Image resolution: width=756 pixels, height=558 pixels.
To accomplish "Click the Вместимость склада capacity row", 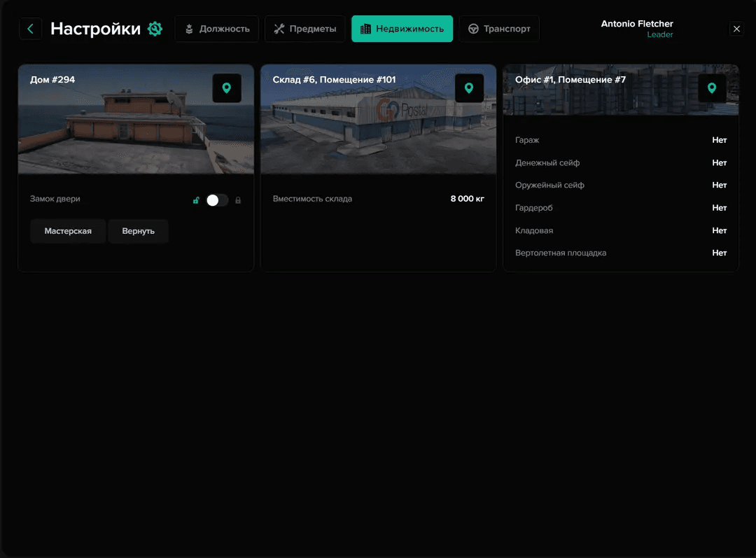I will pos(378,199).
